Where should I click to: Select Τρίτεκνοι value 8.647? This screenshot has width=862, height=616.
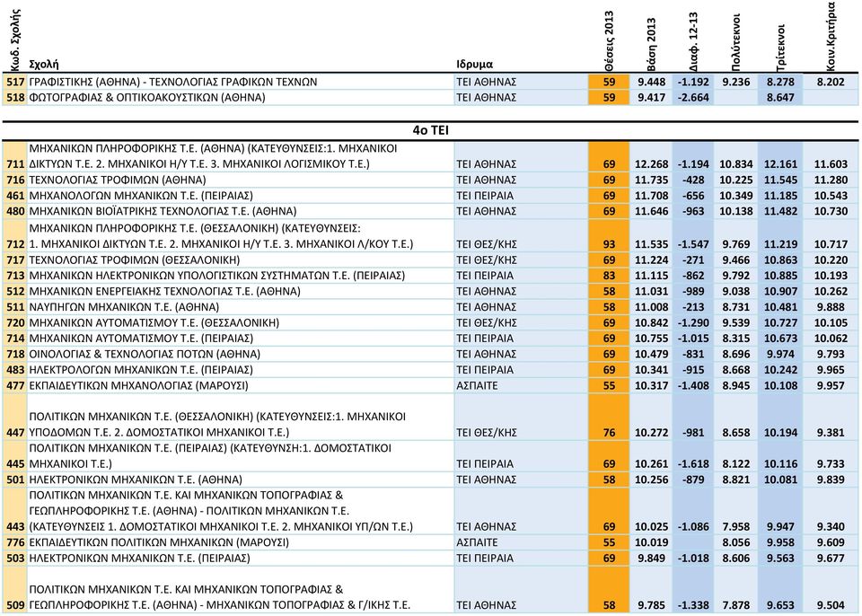[x=780, y=97]
